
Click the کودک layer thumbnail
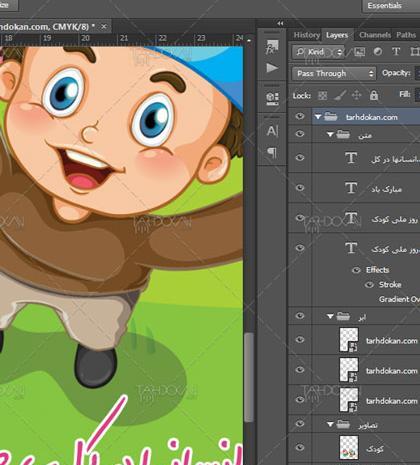point(349,448)
